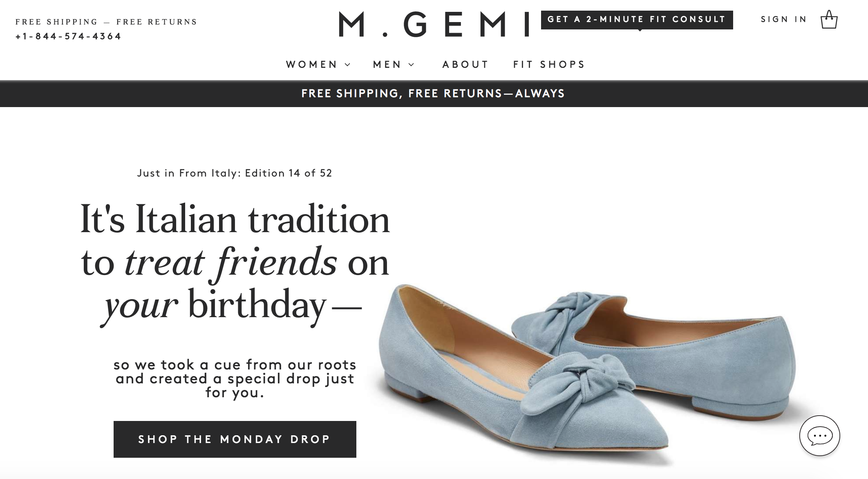Open the SIGN IN link
Image resolution: width=868 pixels, height=479 pixels.
pos(782,19)
